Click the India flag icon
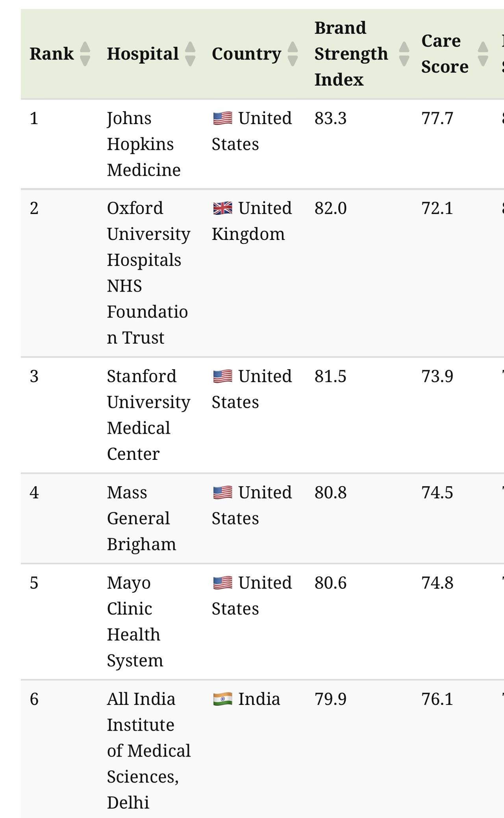The height and width of the screenshot is (818, 504). pos(222,699)
